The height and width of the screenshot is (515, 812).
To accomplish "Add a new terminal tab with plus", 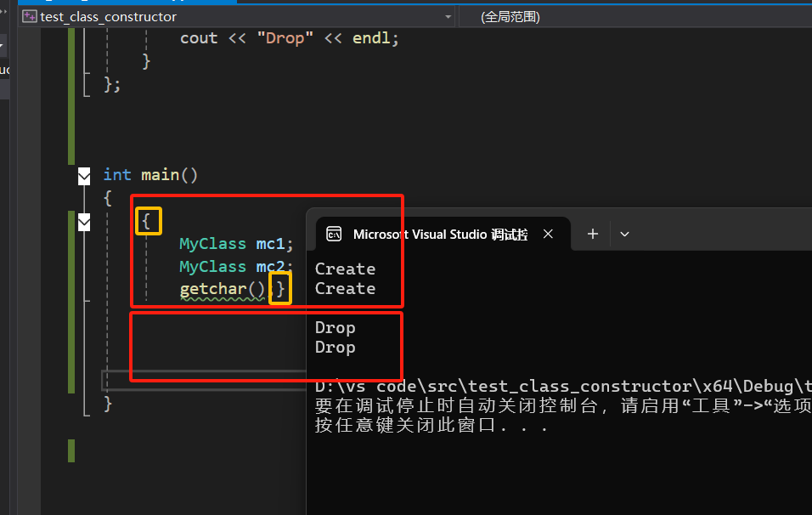I will 593,235.
